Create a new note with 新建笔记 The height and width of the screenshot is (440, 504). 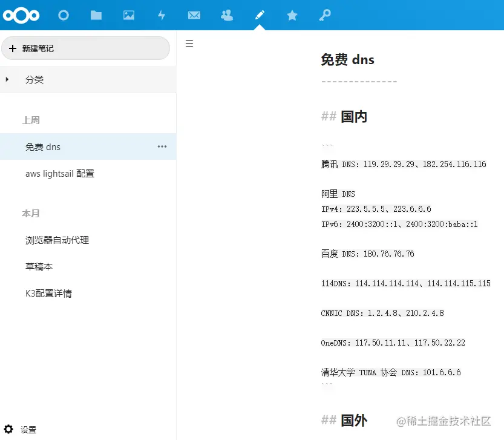[85, 48]
